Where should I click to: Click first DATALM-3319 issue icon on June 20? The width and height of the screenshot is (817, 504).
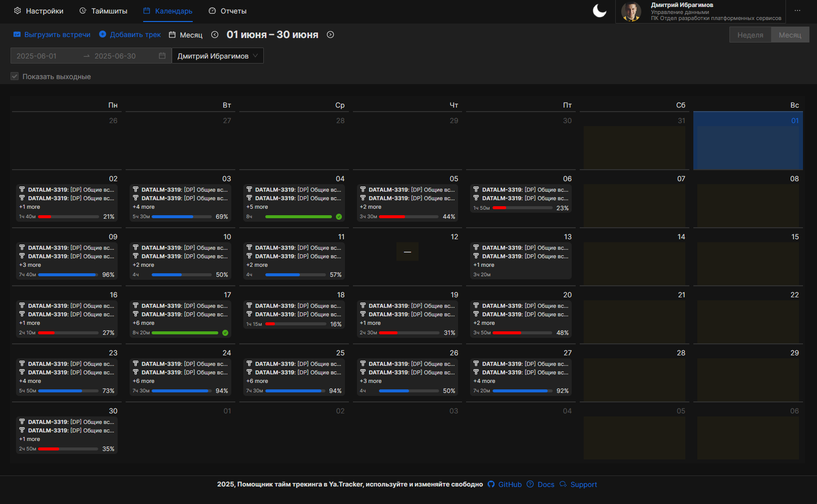pos(476,305)
